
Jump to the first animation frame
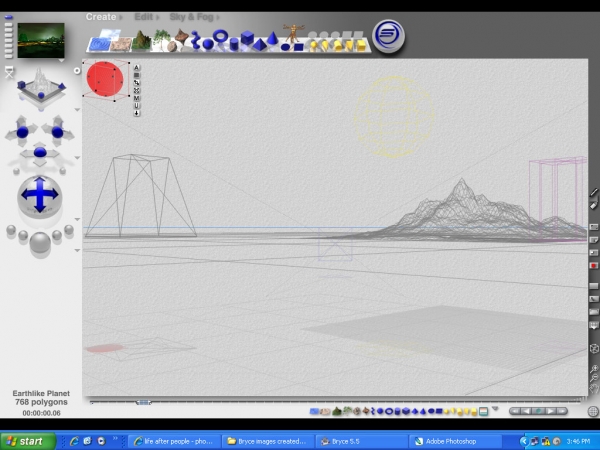click(x=515, y=411)
